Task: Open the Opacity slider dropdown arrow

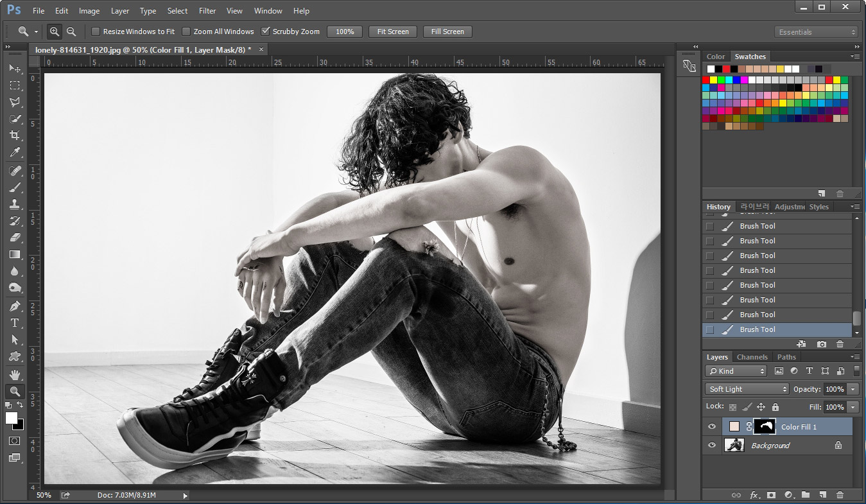Action: (853, 389)
